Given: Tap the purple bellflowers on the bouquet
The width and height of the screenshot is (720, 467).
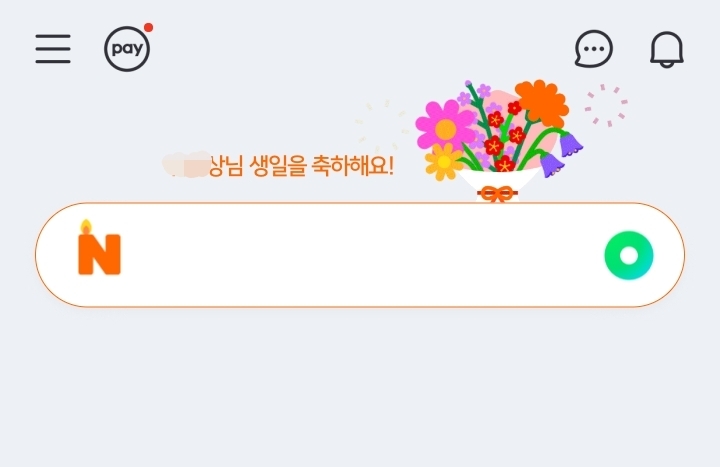Looking at the screenshot, I should [561, 154].
